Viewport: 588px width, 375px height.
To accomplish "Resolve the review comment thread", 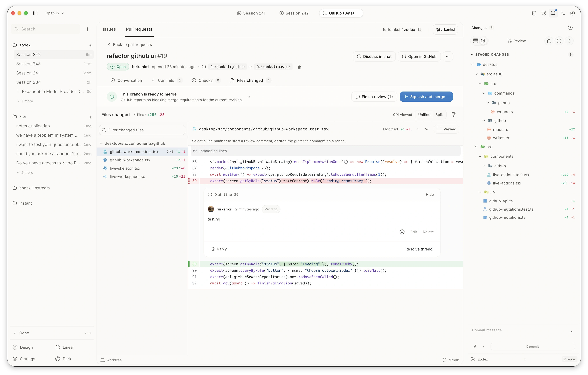I will click(x=419, y=249).
